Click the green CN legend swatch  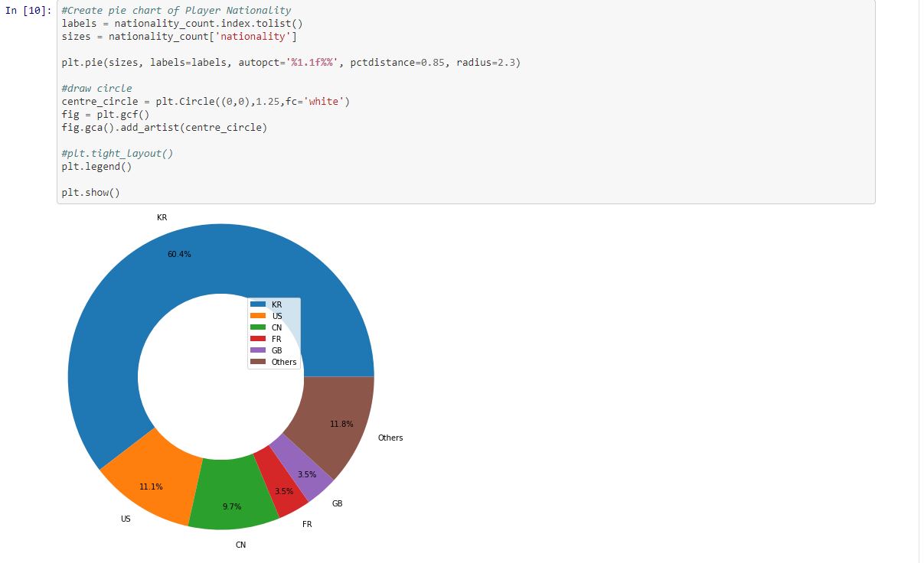click(x=258, y=327)
